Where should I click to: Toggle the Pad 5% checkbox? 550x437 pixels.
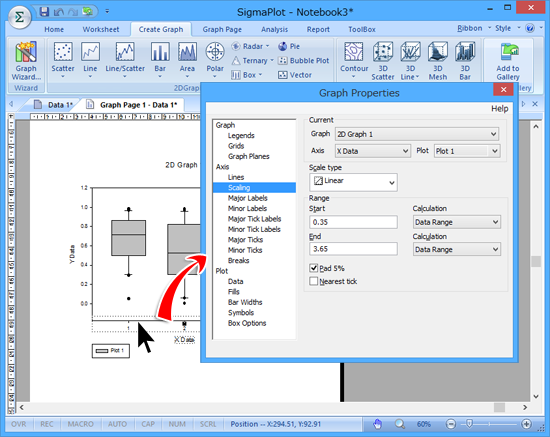(314, 268)
